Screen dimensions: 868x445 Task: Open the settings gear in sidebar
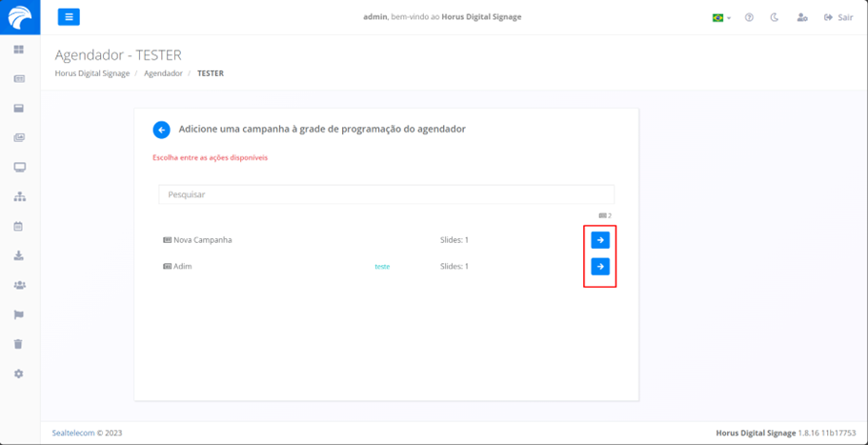click(x=19, y=374)
